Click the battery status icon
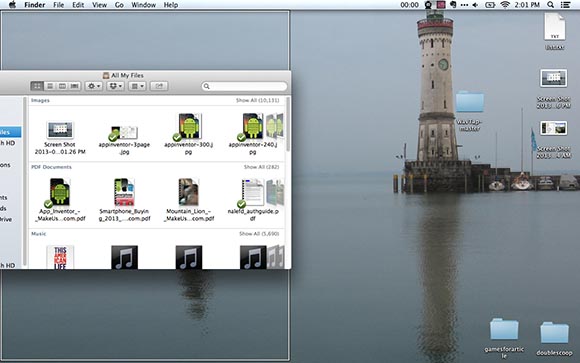This screenshot has height=363, width=580. point(490,5)
